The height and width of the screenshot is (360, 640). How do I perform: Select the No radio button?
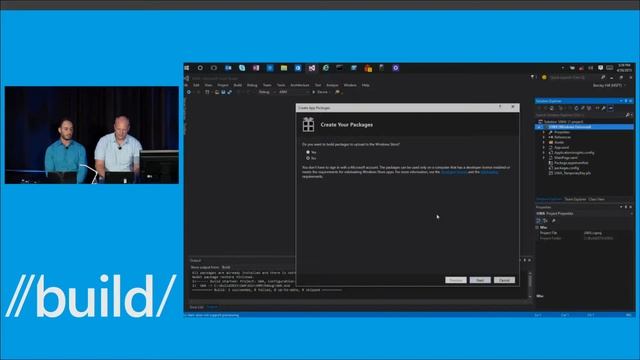[308, 158]
